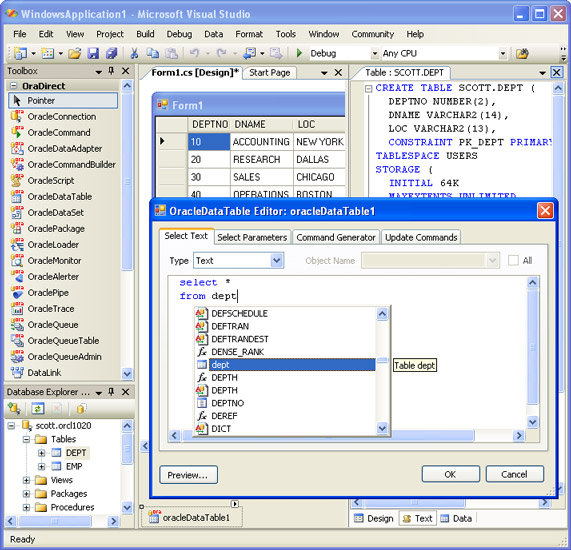
Task: Open file with the folder toolbar icon
Action: coord(75,54)
